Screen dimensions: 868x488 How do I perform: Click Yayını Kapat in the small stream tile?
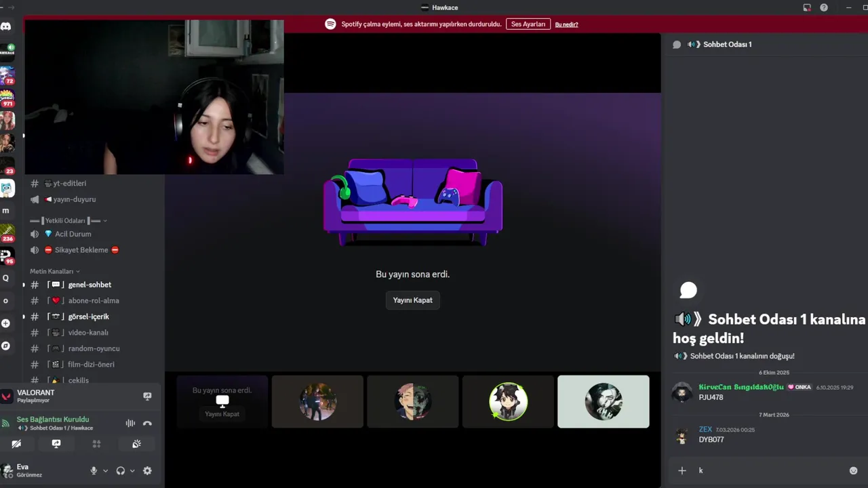(222, 414)
